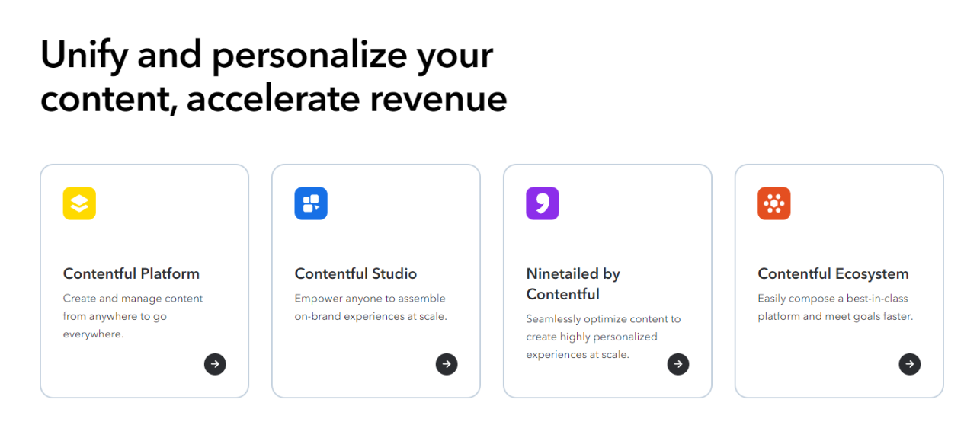Screen dimensions: 980x422
Task: Open the Contentful Studio title link
Action: pos(356,273)
